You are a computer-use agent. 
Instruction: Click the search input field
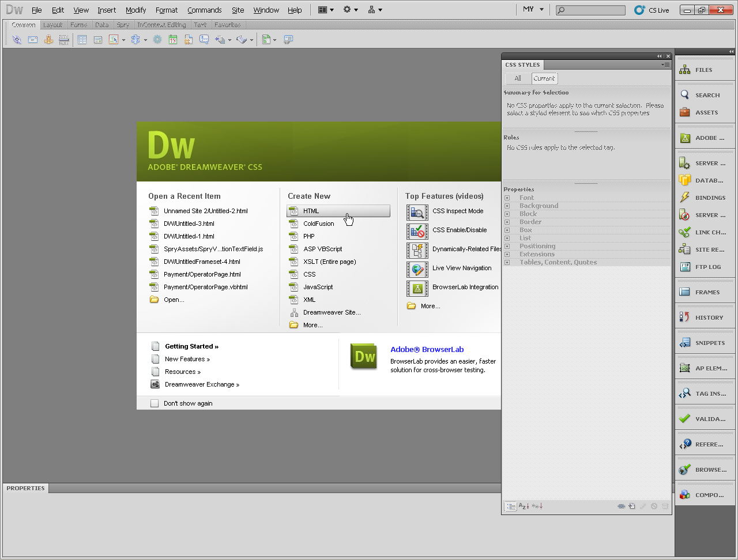(x=590, y=10)
